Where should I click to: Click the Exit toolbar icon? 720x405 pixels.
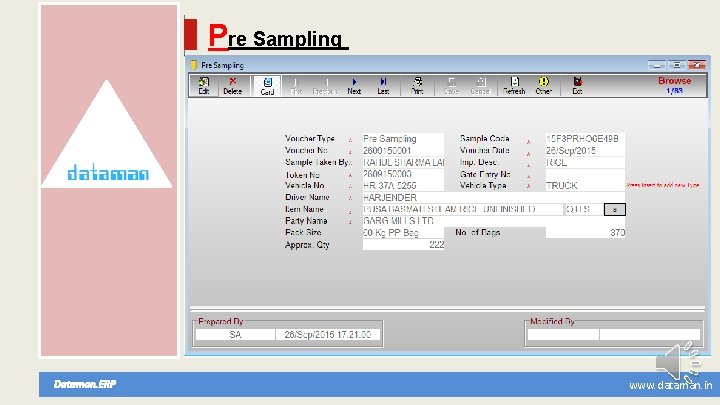pos(578,86)
